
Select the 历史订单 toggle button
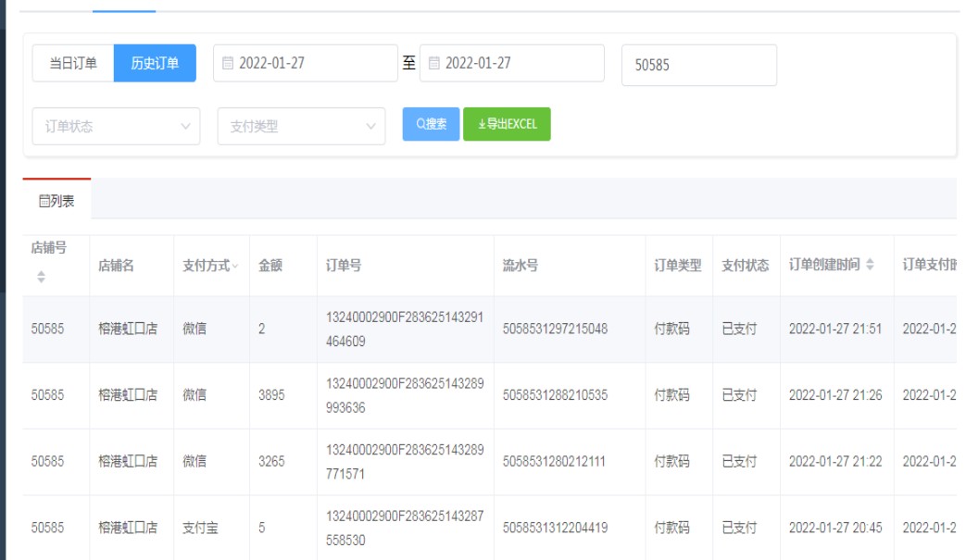click(x=155, y=64)
